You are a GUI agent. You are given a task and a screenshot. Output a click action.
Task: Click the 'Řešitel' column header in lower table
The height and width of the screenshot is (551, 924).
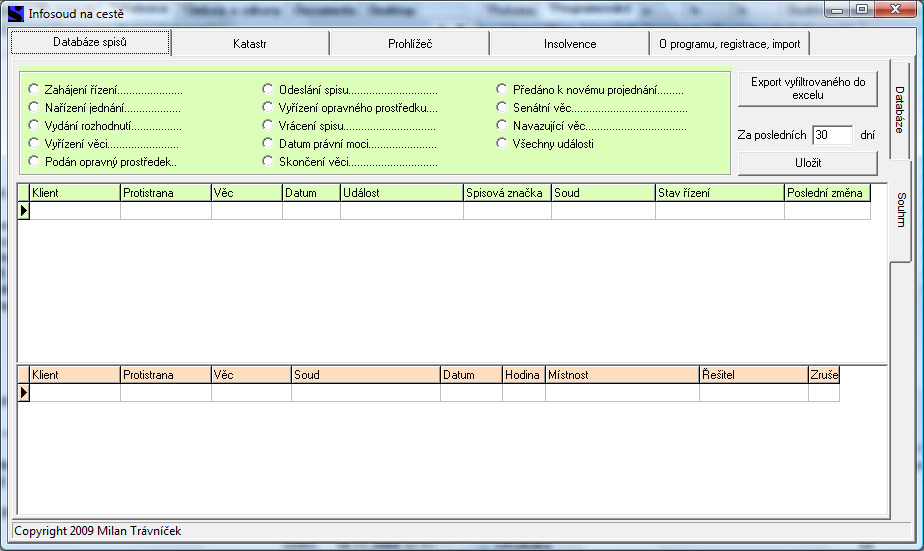(753, 375)
